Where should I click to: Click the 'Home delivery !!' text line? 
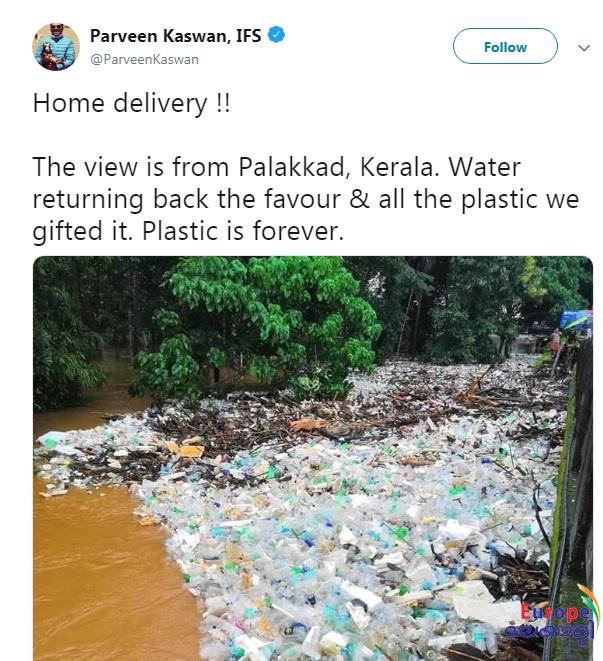132,103
